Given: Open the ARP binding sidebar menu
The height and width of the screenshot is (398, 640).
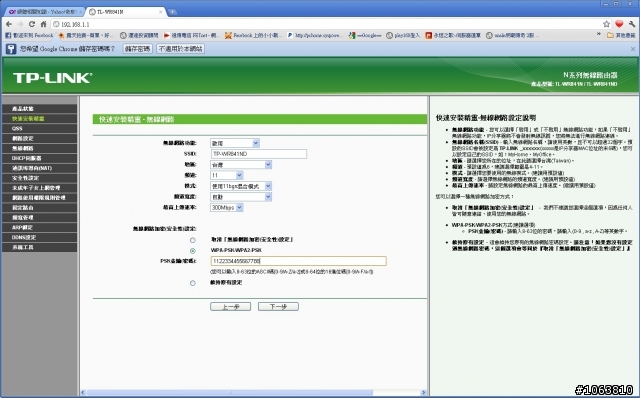Looking at the screenshot, I should (39, 227).
